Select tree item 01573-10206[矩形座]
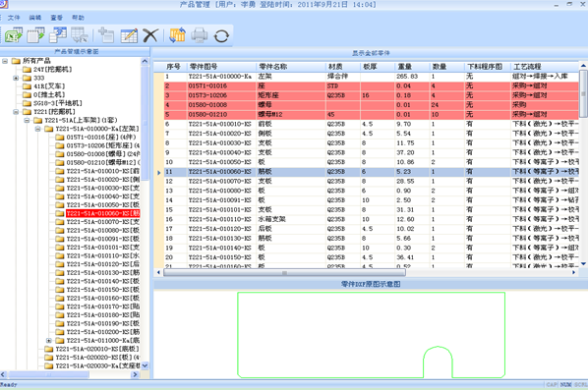The height and width of the screenshot is (390, 588). 103,145
